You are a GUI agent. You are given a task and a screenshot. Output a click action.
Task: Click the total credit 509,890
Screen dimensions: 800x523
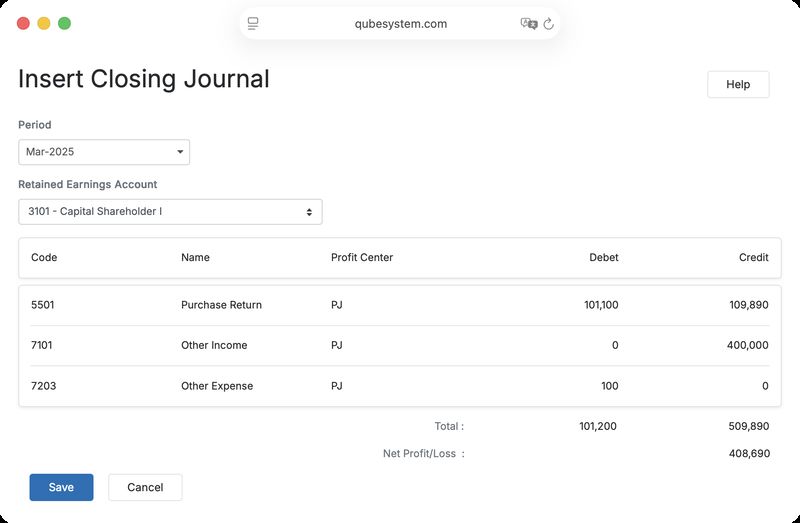pos(749,426)
